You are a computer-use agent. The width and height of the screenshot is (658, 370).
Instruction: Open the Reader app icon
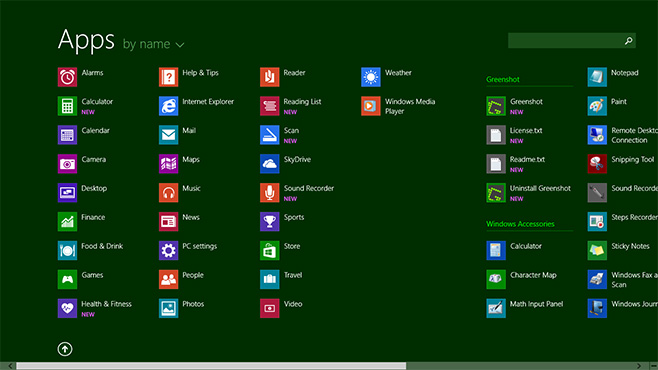tap(269, 77)
